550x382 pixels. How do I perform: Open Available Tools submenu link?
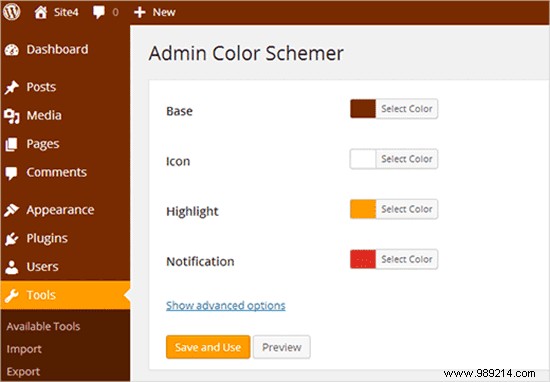[x=43, y=327]
